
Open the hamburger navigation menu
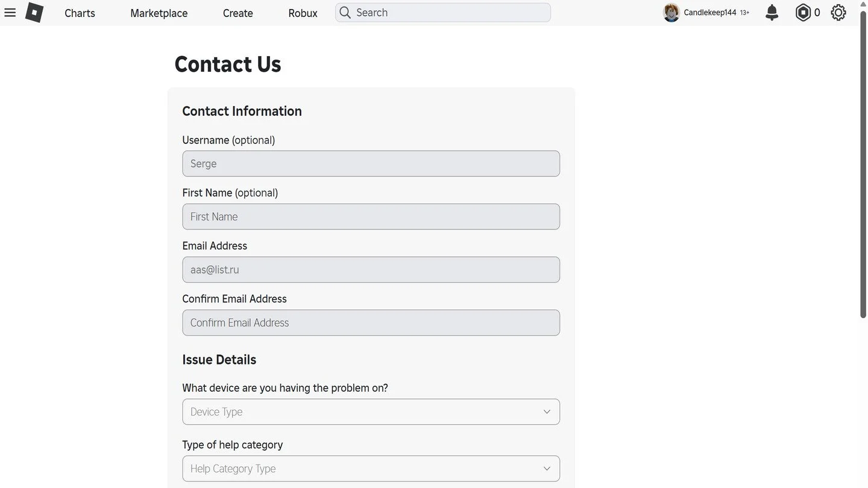coord(10,13)
